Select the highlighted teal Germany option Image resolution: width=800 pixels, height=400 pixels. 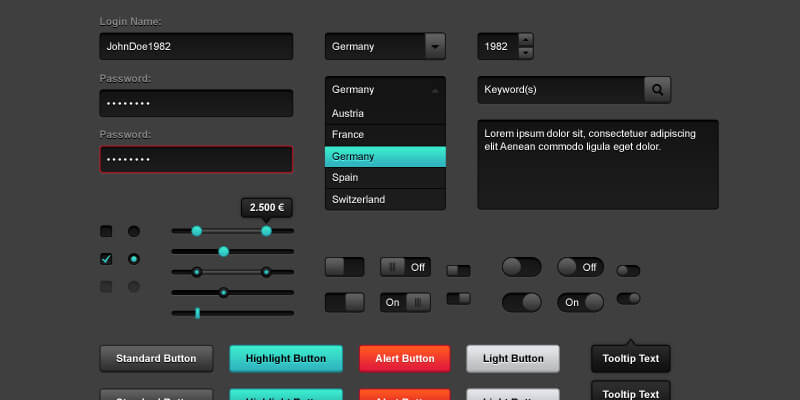click(x=385, y=157)
